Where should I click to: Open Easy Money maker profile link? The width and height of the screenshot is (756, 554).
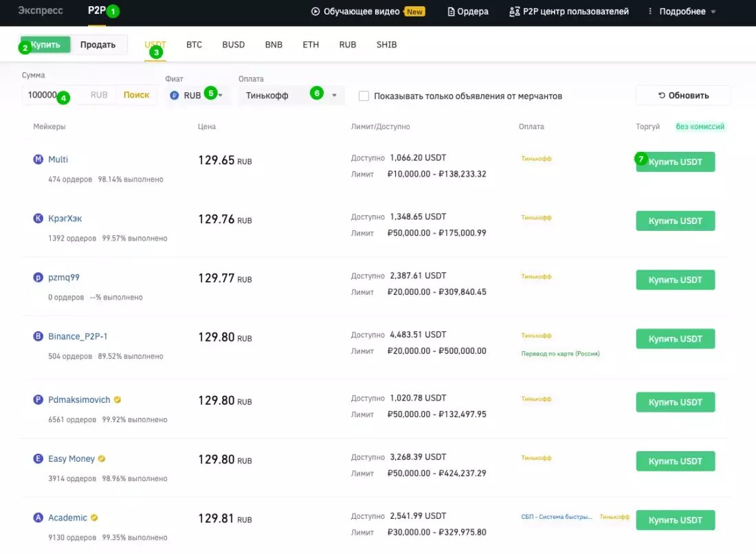point(71,458)
